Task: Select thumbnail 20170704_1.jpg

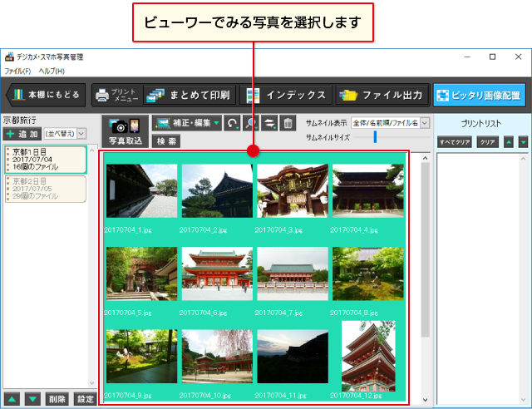Action: point(141,190)
